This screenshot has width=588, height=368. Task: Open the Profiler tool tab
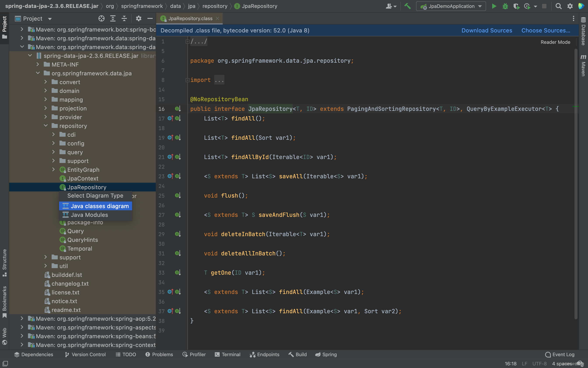click(x=194, y=354)
